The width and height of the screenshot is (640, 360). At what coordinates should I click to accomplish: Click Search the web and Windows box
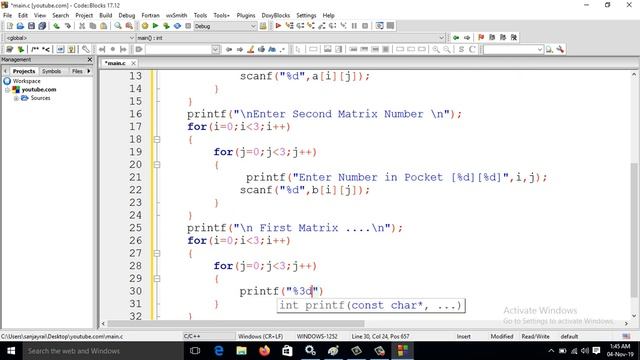point(102,351)
